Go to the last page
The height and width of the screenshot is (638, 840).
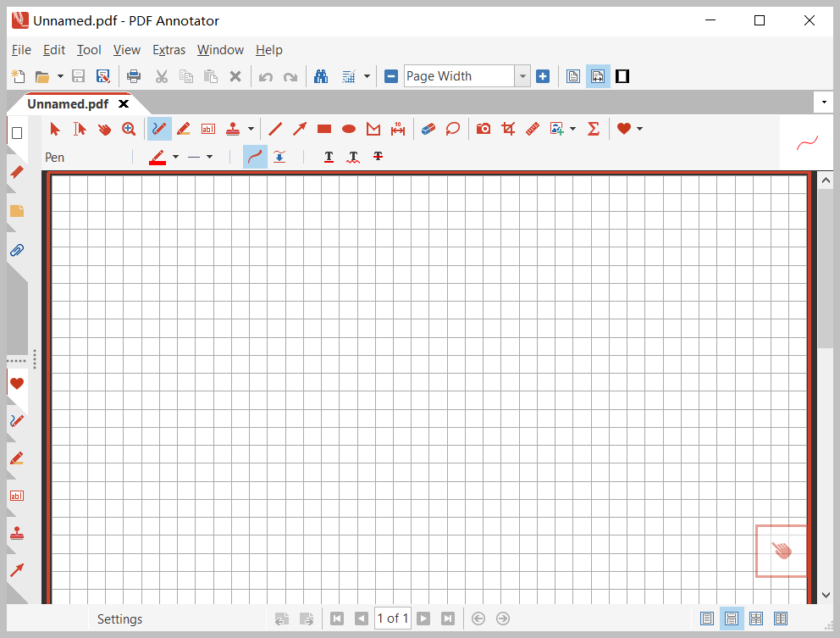(x=448, y=618)
